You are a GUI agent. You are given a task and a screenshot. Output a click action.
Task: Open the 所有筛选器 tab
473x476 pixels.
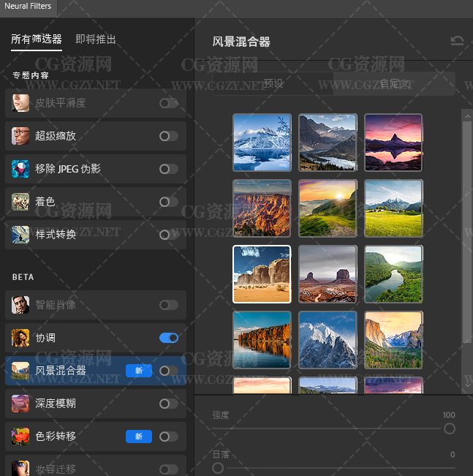[37, 39]
